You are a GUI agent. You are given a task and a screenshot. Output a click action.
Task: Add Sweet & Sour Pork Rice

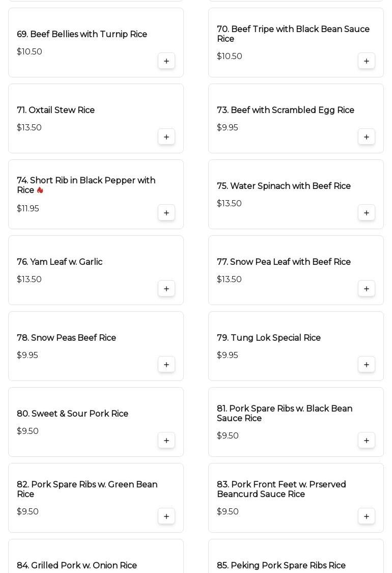pos(166,441)
